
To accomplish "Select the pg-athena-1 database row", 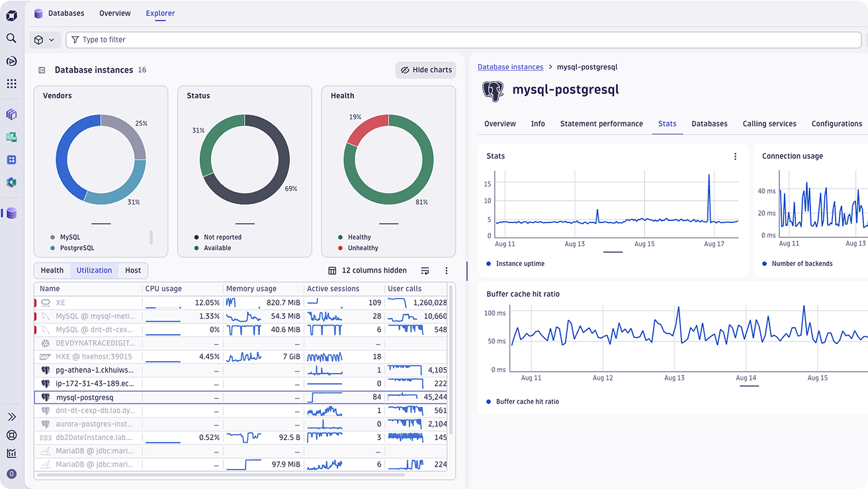I will click(x=94, y=371).
